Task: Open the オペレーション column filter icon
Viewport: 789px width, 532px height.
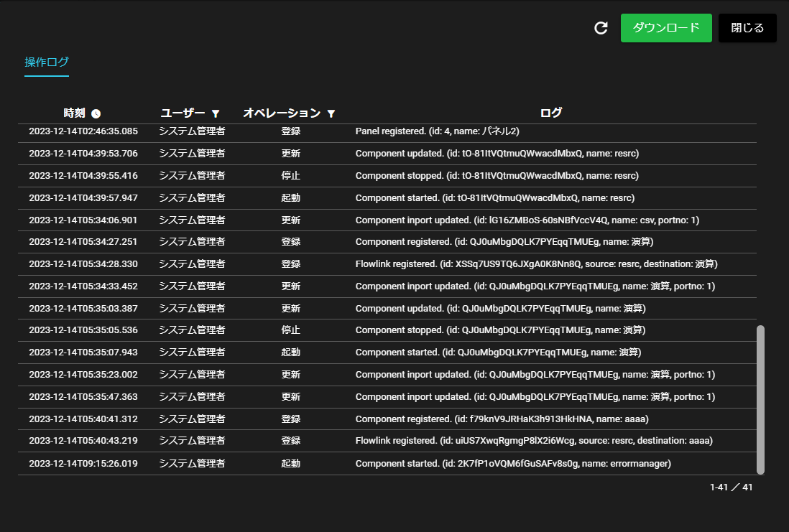Action: (331, 113)
